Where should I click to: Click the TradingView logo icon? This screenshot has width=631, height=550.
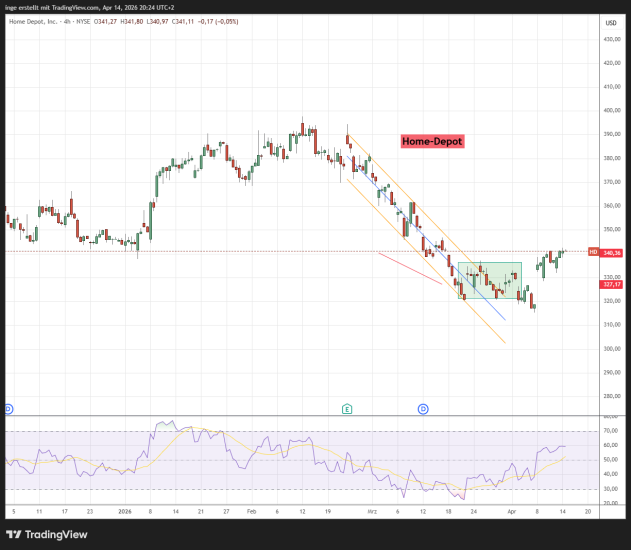click(16, 532)
